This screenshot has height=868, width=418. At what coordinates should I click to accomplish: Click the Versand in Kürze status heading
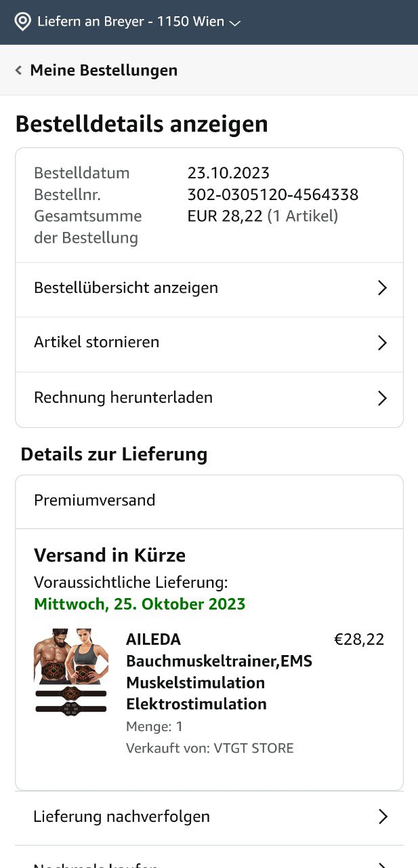(x=110, y=555)
